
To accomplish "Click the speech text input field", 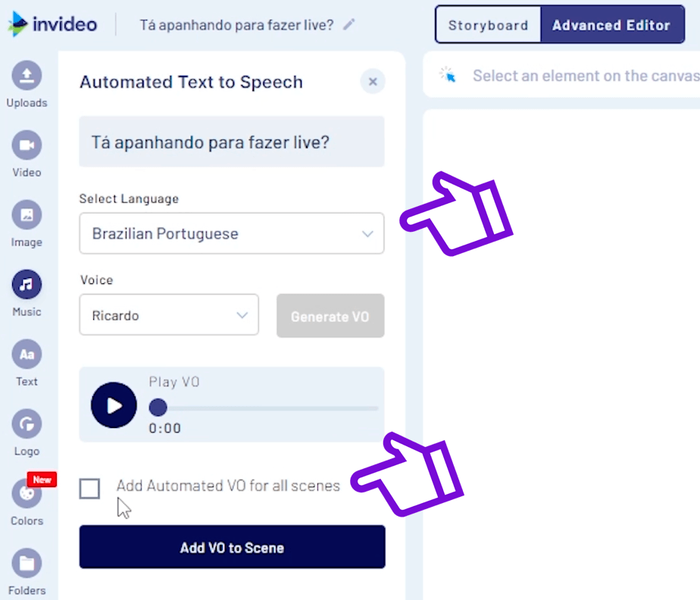I will click(232, 142).
